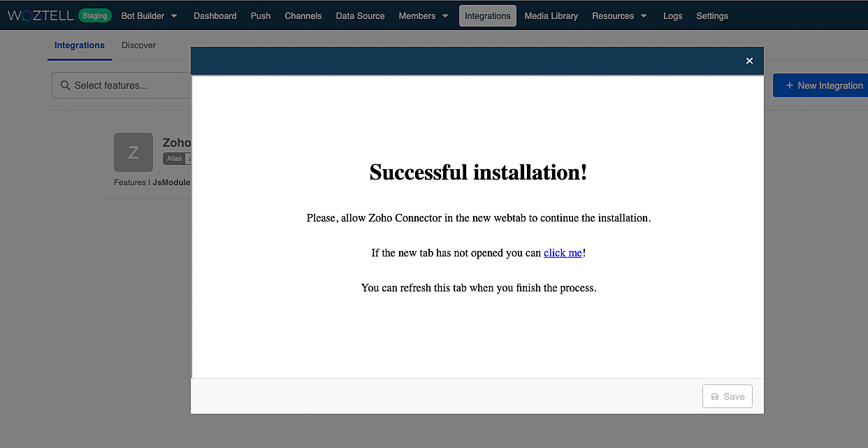
Task: Open the Media Library
Action: [551, 15]
